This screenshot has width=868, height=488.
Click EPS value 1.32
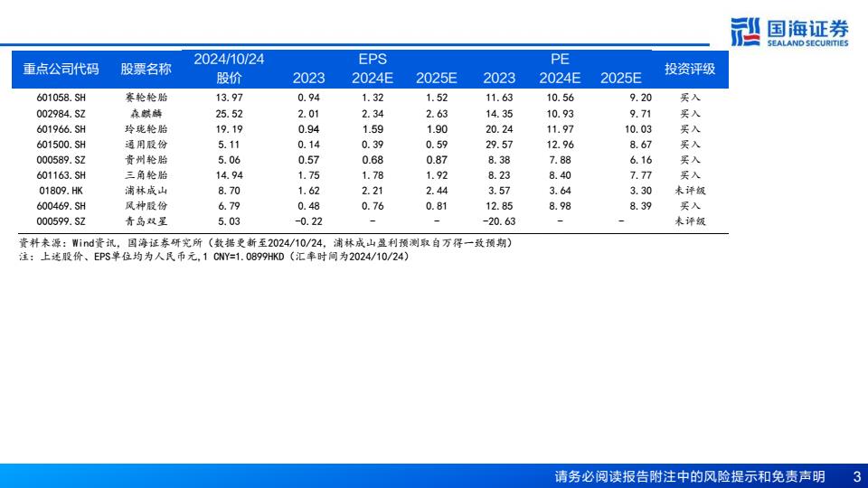(x=373, y=98)
